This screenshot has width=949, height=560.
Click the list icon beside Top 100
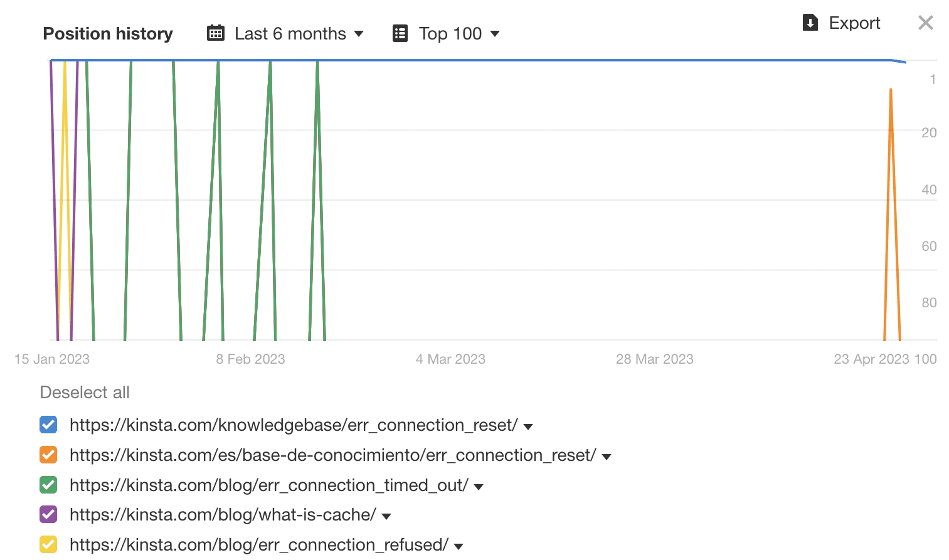tap(400, 33)
